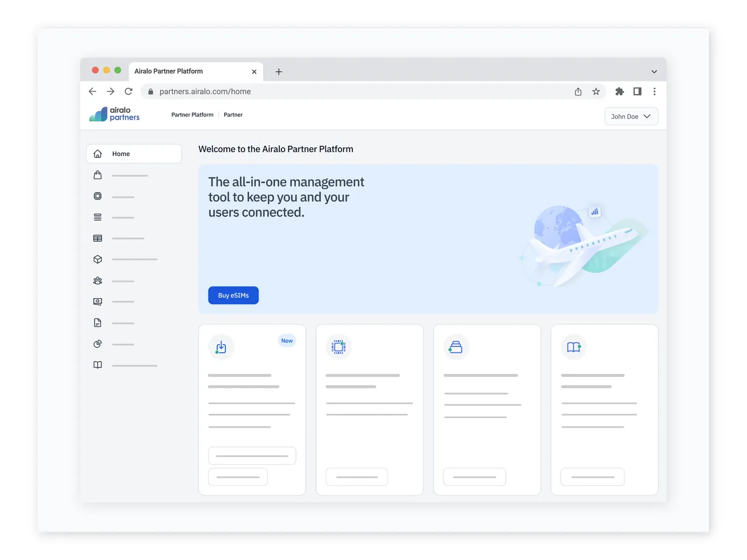Click the share icon in address bar

point(578,92)
